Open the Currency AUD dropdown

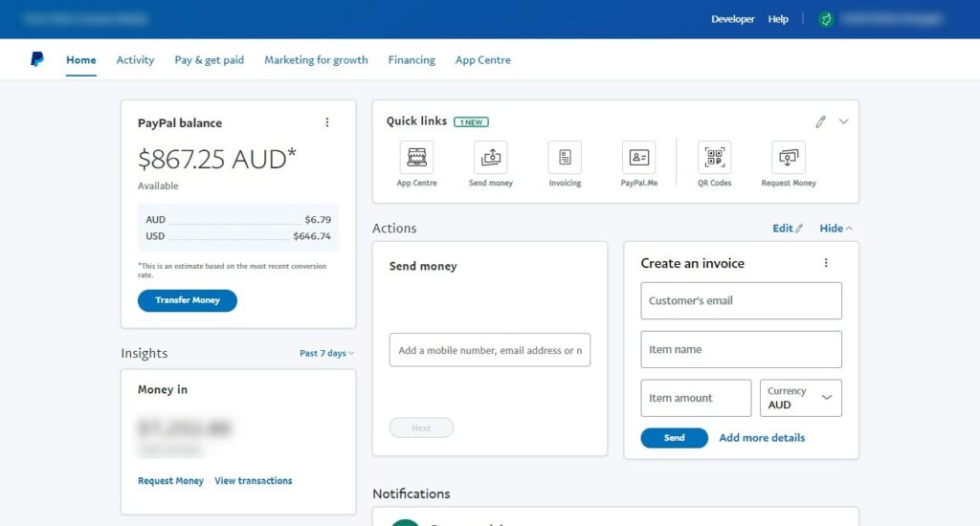[x=801, y=398]
